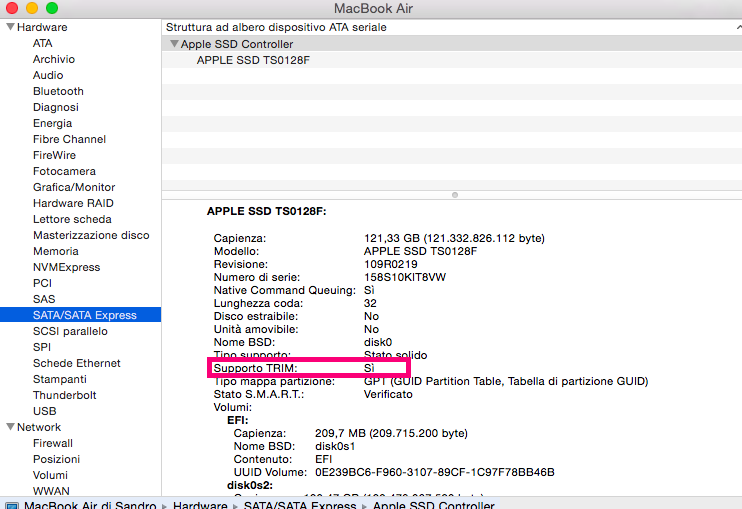Click the pane splitter handle dot
Viewport: 742px width, 509px height.
point(455,195)
